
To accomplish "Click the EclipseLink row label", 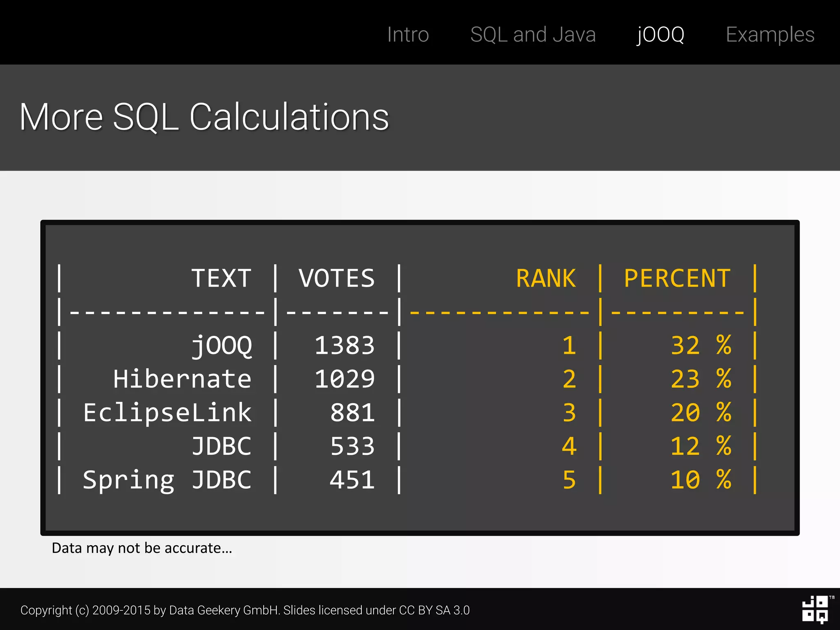I will [x=167, y=413].
